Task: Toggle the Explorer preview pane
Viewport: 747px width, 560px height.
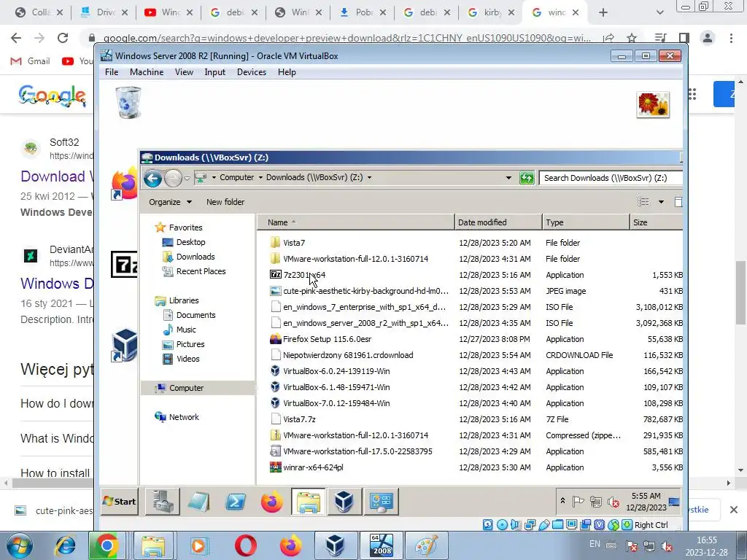Action: 679,202
